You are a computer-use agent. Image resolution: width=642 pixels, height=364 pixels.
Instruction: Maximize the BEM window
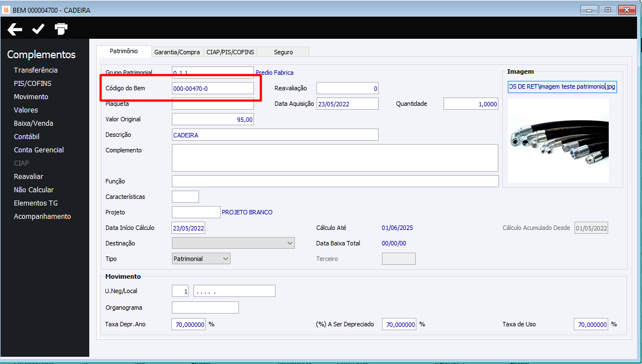[x=608, y=10]
